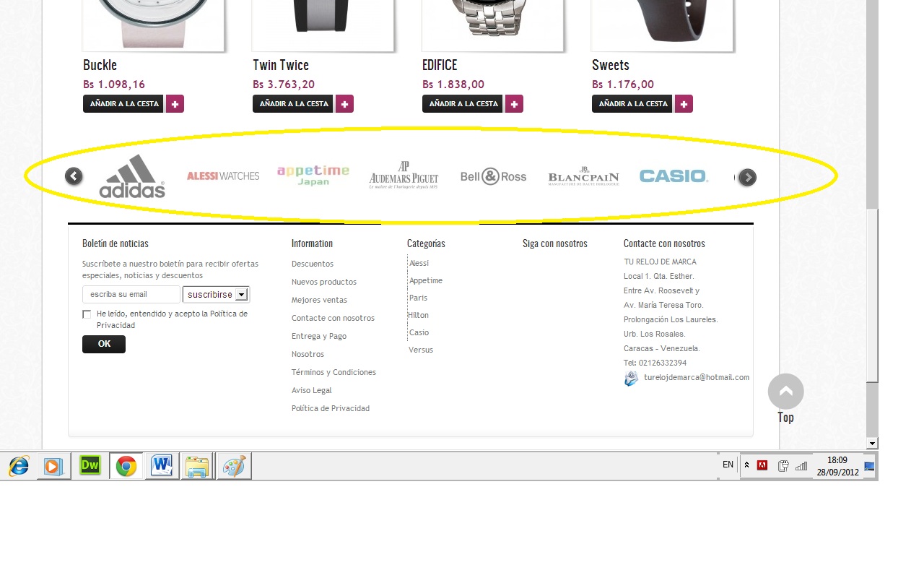Open the Entrega y Pago link
Viewport: 924px width, 578px height.
(319, 336)
